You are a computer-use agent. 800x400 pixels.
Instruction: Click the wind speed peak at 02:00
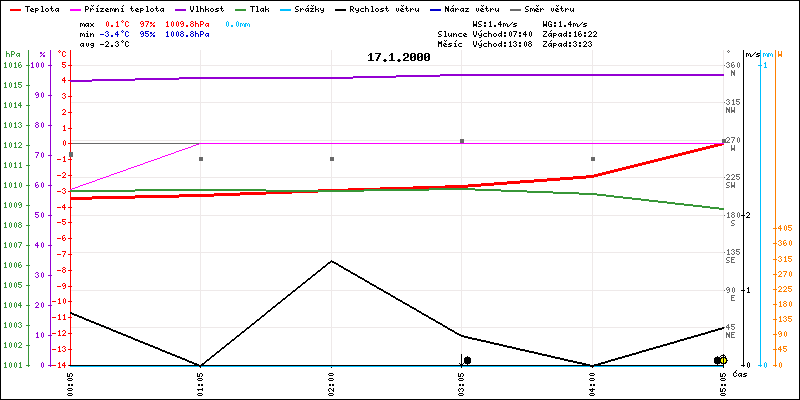332,261
